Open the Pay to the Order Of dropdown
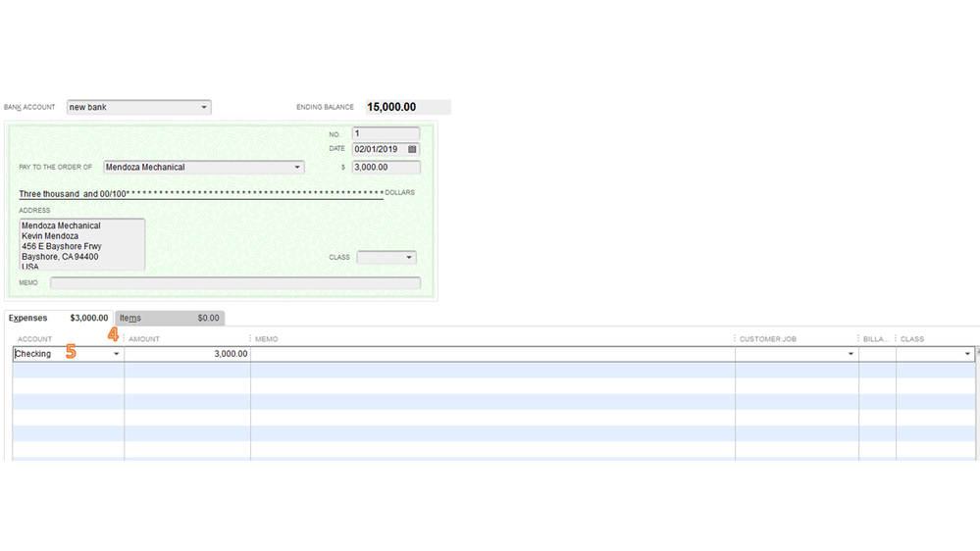980x551 pixels. 297,168
